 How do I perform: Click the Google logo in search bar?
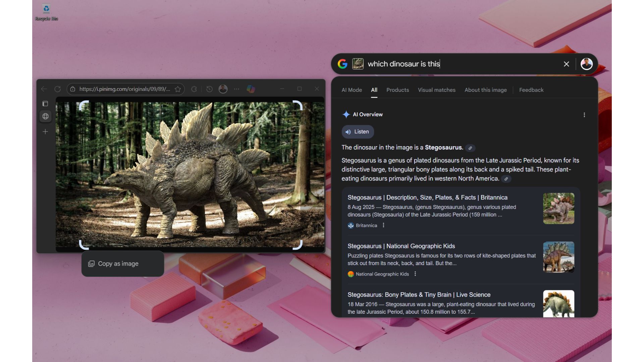pyautogui.click(x=342, y=64)
